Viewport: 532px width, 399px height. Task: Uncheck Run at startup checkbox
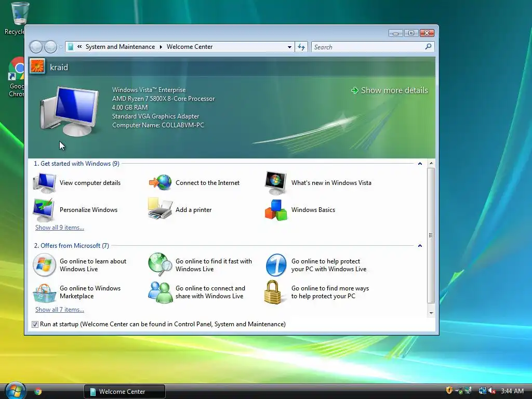click(35, 324)
